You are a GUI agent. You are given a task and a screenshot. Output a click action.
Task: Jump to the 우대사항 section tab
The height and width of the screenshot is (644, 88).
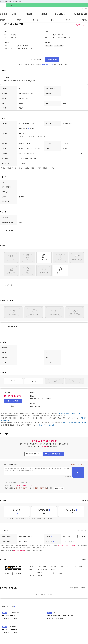35,20
